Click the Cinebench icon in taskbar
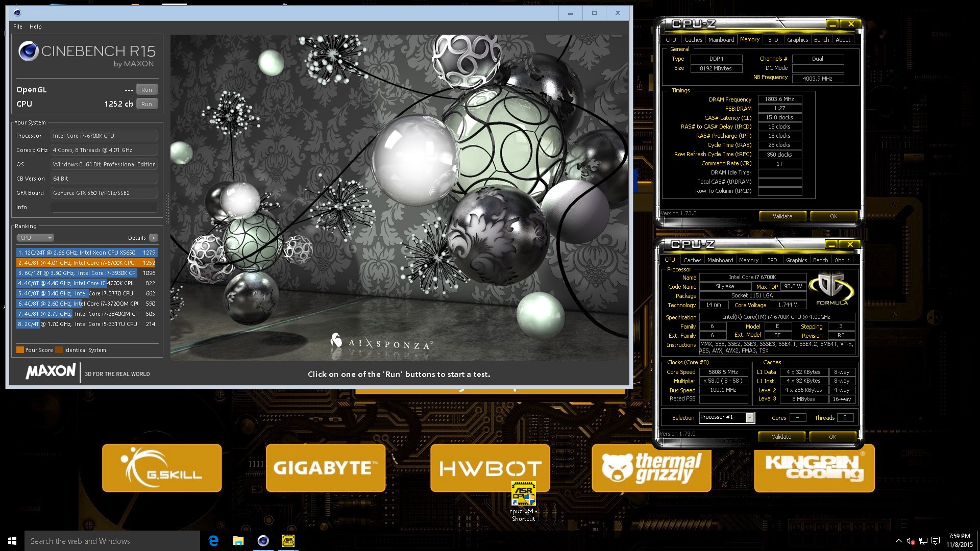Screen dimensions: 980x551 (x=263, y=541)
